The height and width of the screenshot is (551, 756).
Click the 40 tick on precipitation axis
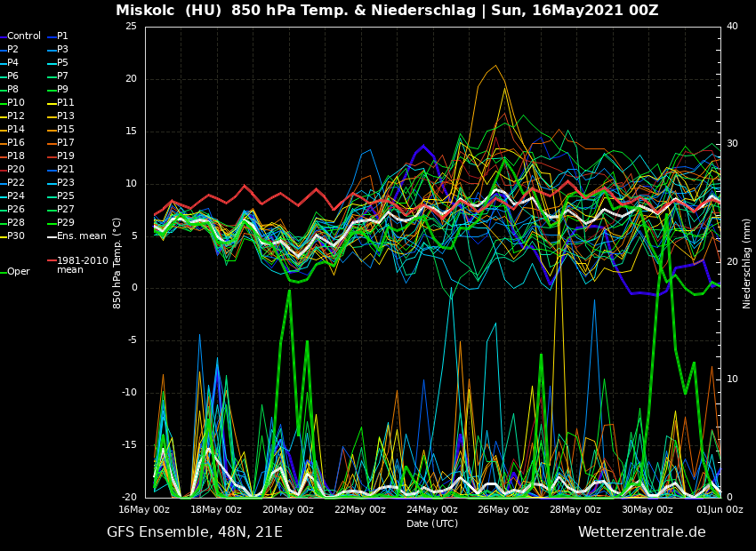tap(732, 27)
